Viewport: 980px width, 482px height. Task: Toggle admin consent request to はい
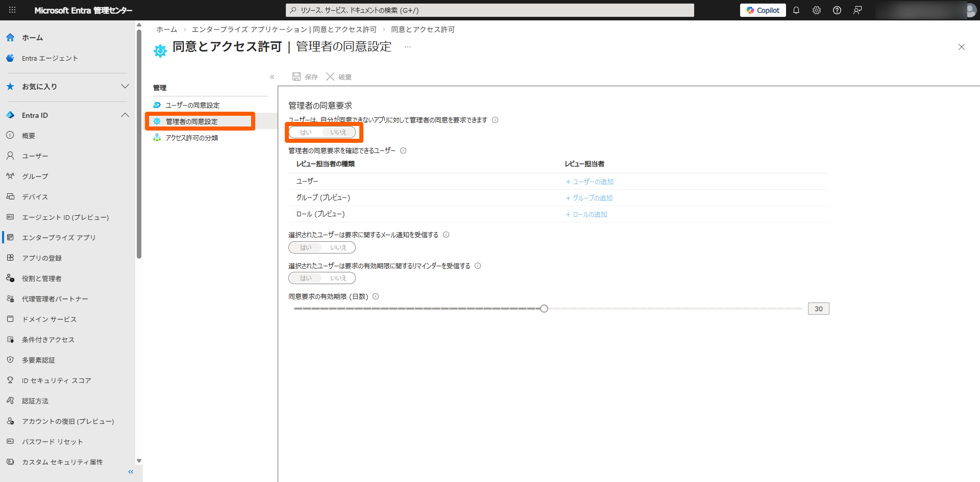coord(306,132)
